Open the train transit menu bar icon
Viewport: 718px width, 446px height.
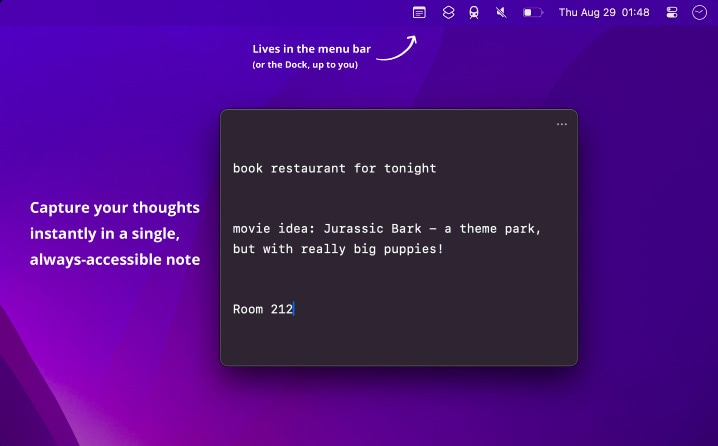pos(474,12)
